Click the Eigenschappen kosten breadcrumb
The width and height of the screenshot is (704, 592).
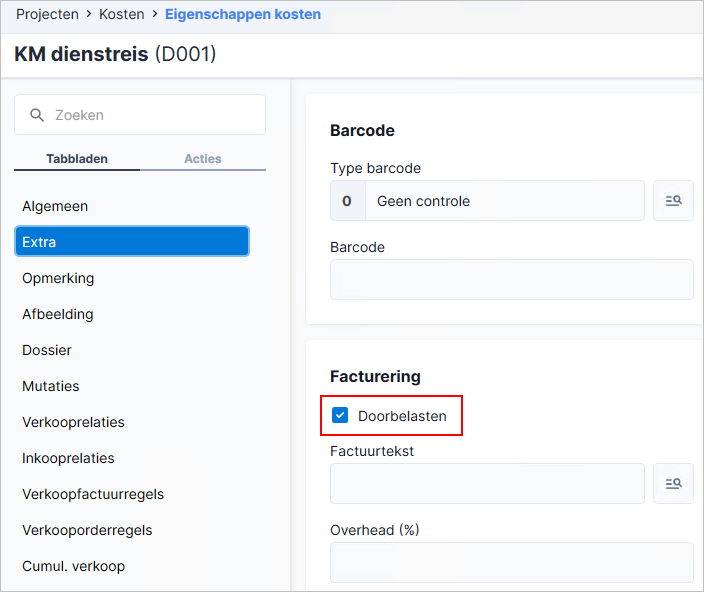click(x=243, y=14)
